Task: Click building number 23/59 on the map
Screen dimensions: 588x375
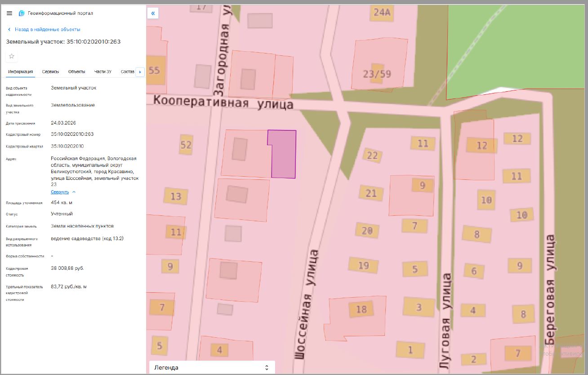Action: pos(377,74)
